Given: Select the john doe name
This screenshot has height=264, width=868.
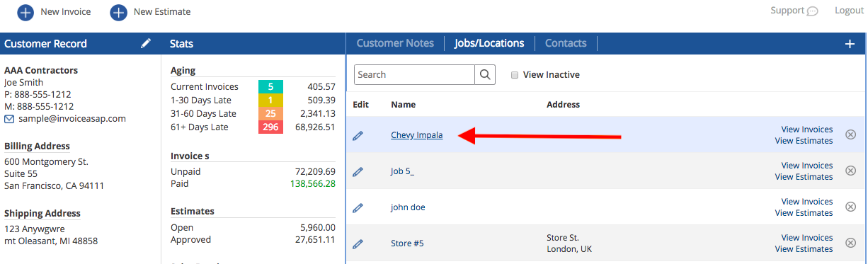Looking at the screenshot, I should click(x=408, y=207).
